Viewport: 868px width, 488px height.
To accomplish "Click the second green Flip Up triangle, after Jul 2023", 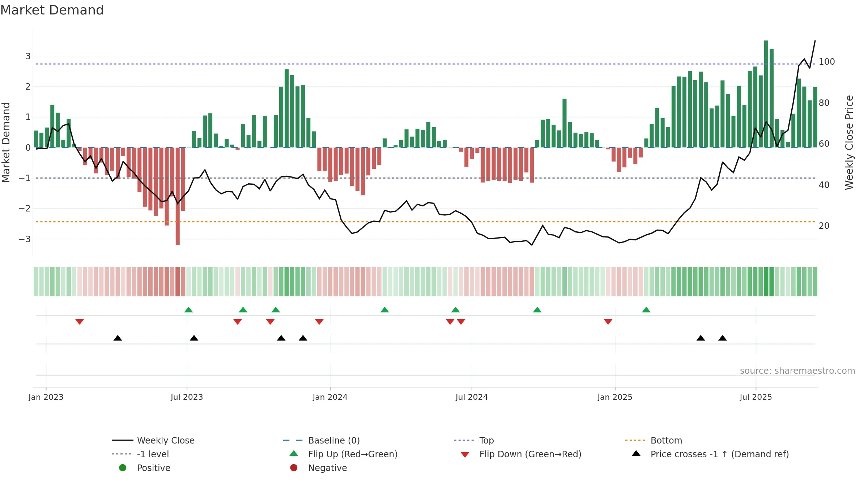I will pyautogui.click(x=243, y=310).
